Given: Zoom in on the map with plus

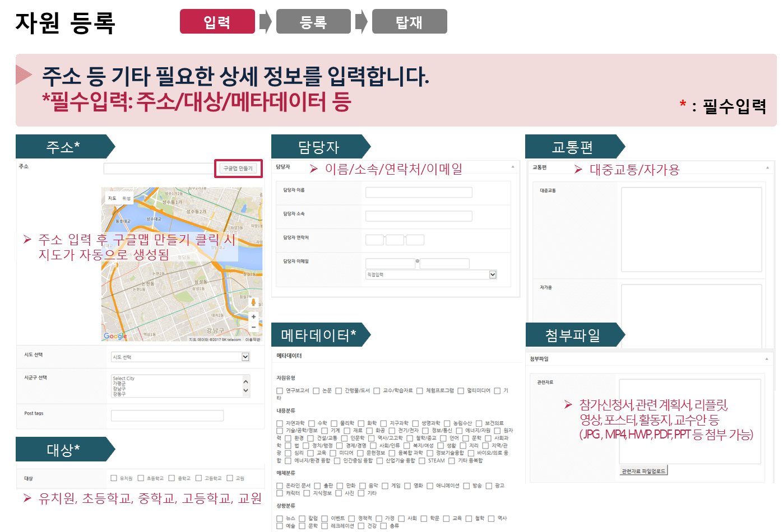Looking at the screenshot, I should click(x=253, y=317).
